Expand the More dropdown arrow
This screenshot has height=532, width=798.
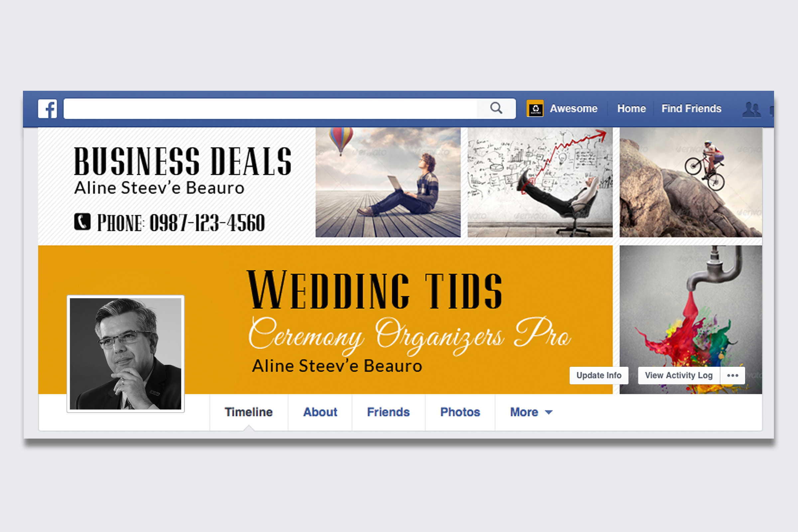click(549, 412)
